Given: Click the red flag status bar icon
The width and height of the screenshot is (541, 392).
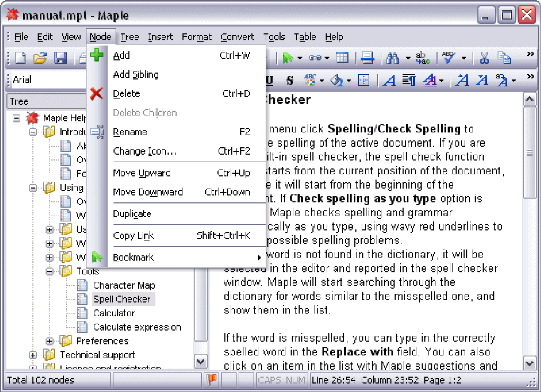Looking at the screenshot, I should [212, 380].
